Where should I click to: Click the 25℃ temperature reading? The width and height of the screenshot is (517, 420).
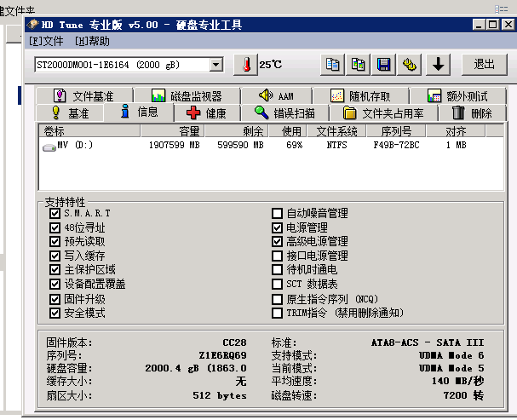point(270,65)
